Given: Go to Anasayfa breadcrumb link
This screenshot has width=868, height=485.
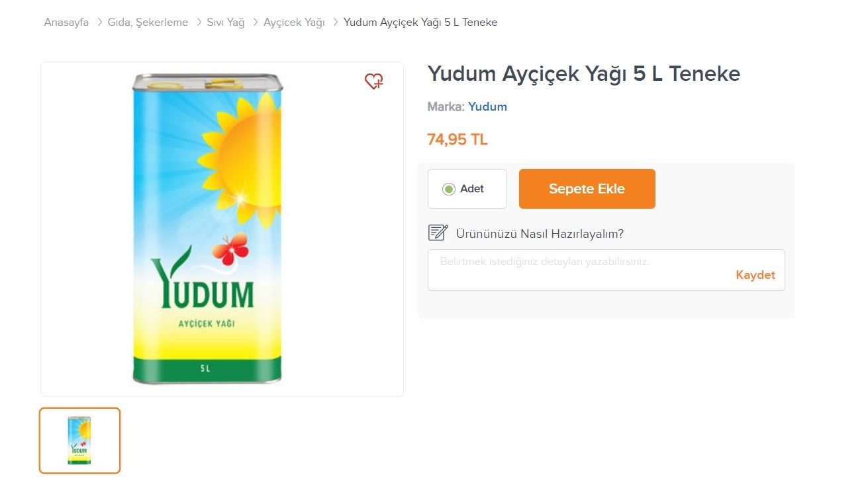Looking at the screenshot, I should pyautogui.click(x=66, y=23).
